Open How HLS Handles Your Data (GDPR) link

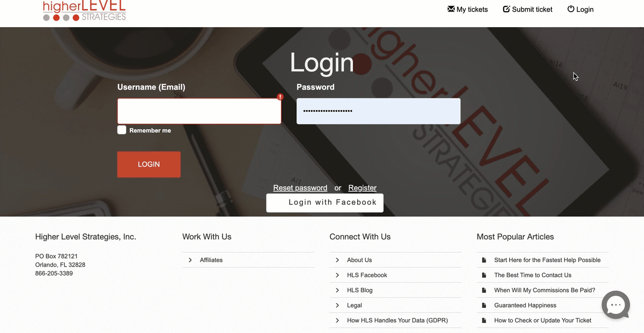[x=397, y=320]
